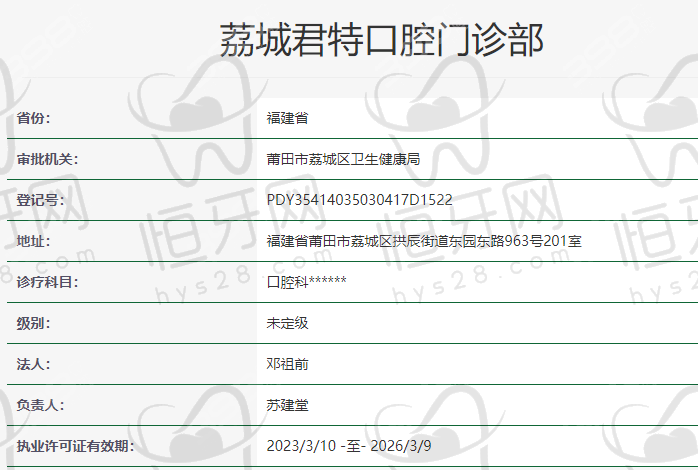
Task: Click the 口腔科****** value
Action: (306, 282)
